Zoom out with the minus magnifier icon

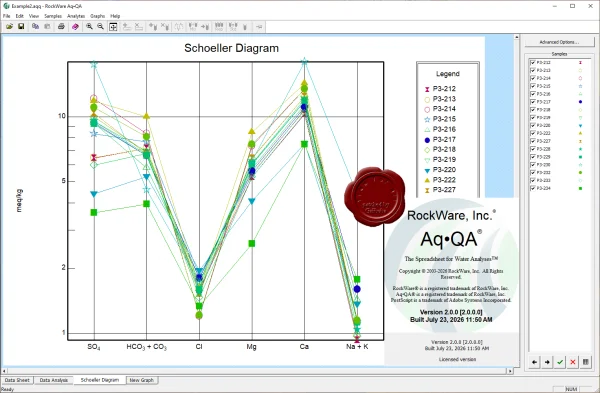(x=101, y=26)
